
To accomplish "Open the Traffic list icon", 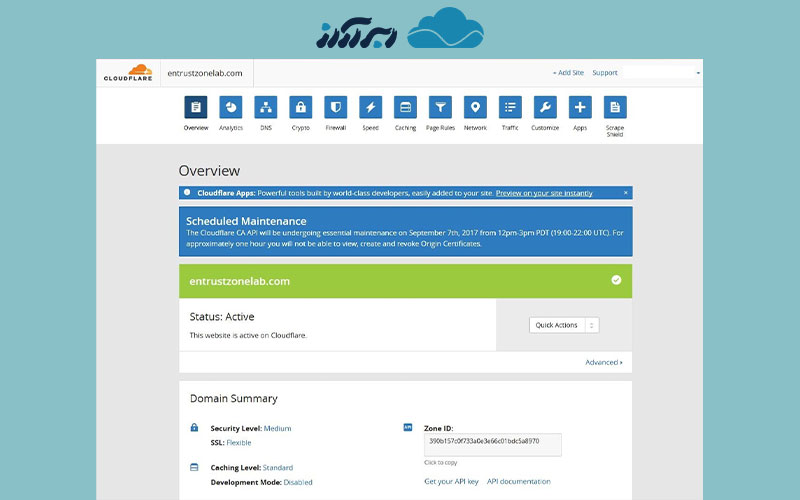I will 510,107.
